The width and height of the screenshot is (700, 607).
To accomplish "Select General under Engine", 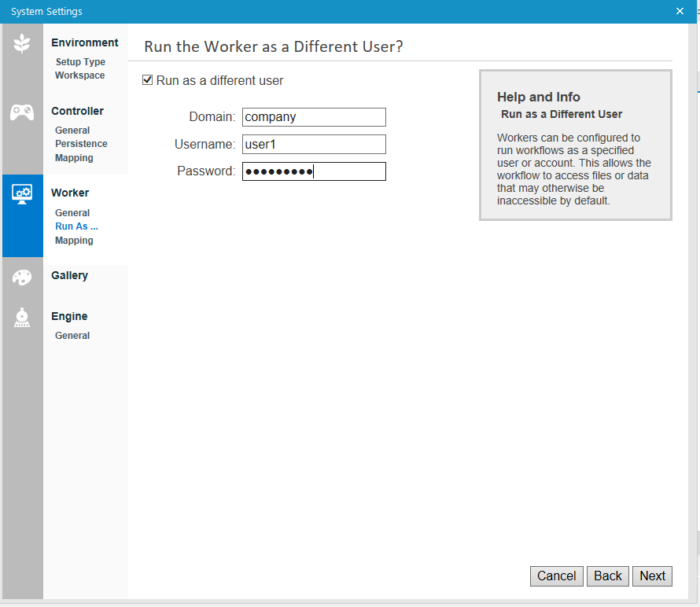I will (x=72, y=335).
